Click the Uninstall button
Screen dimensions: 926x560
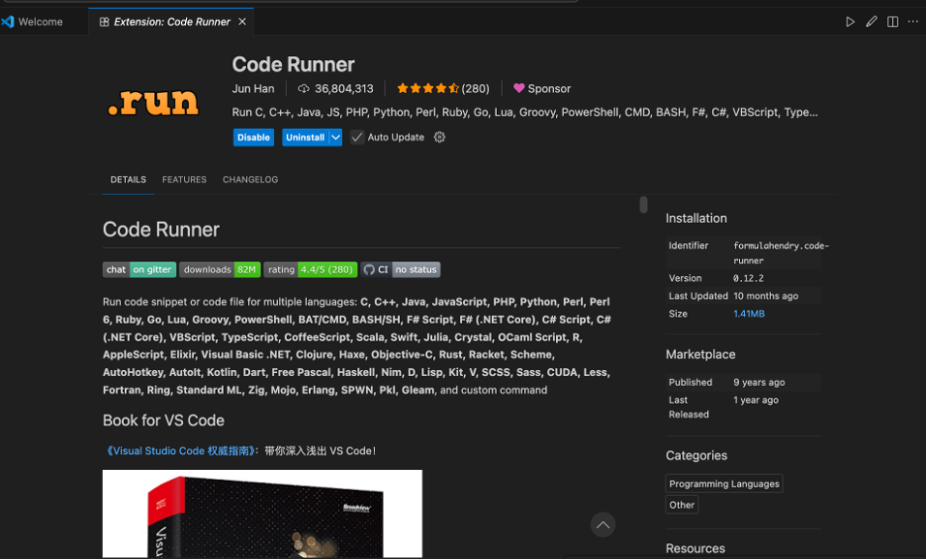coord(306,138)
